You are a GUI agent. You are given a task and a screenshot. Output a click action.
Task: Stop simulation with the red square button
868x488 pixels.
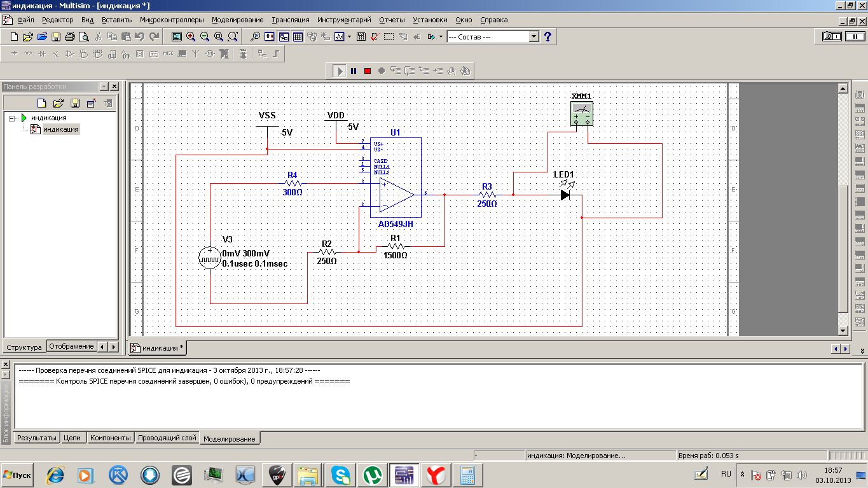click(x=368, y=71)
